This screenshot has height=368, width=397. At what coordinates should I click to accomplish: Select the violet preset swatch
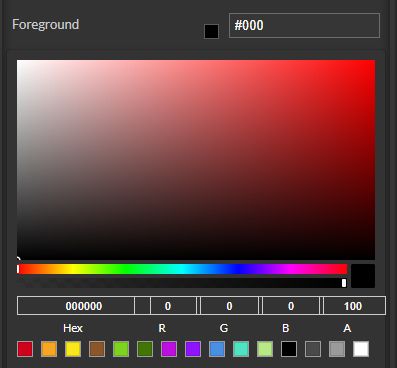(x=193, y=349)
